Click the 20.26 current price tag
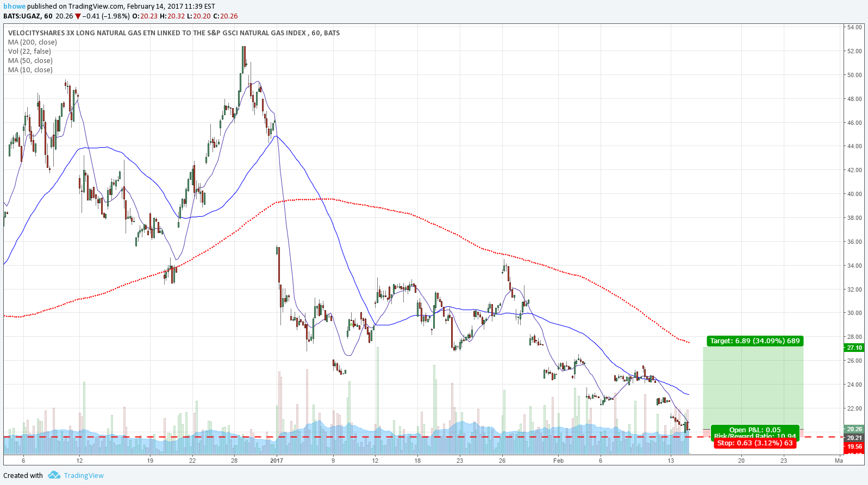 (x=854, y=429)
